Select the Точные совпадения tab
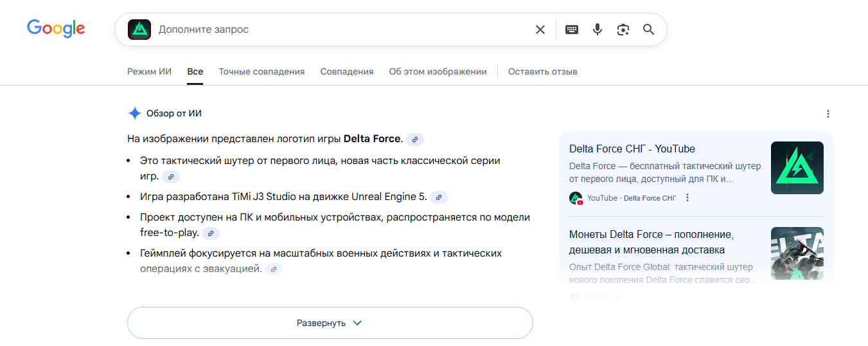The height and width of the screenshot is (346, 868). (261, 71)
